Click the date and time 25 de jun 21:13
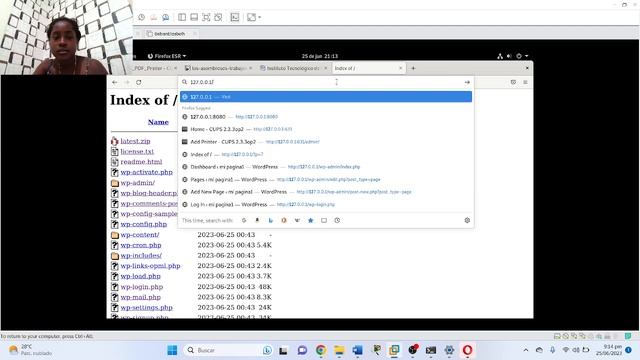The width and height of the screenshot is (640, 360). coord(320,56)
